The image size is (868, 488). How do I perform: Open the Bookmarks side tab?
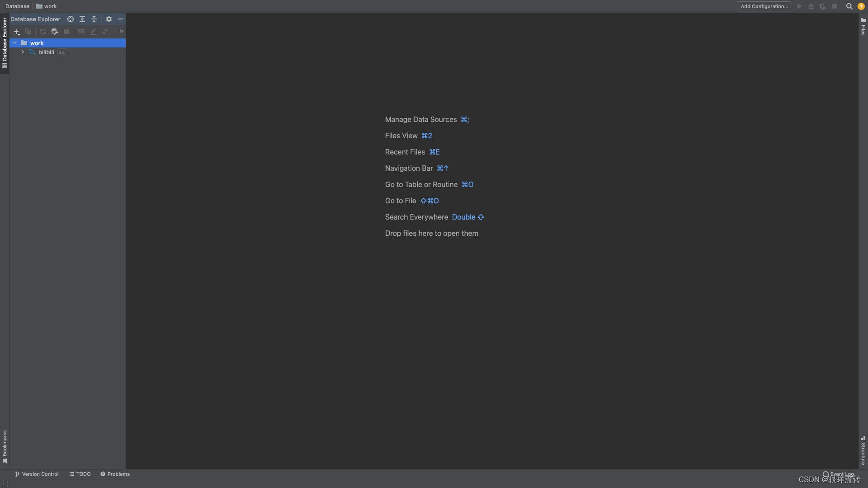point(5,447)
